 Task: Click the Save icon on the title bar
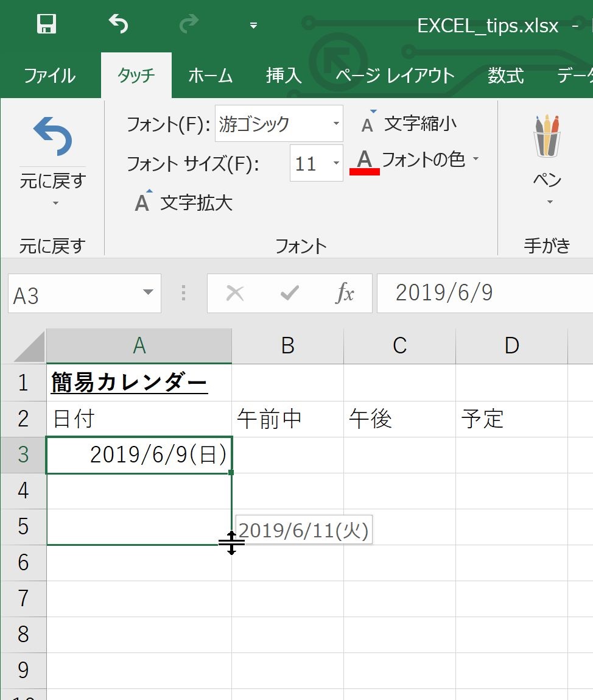pyautogui.click(x=46, y=24)
